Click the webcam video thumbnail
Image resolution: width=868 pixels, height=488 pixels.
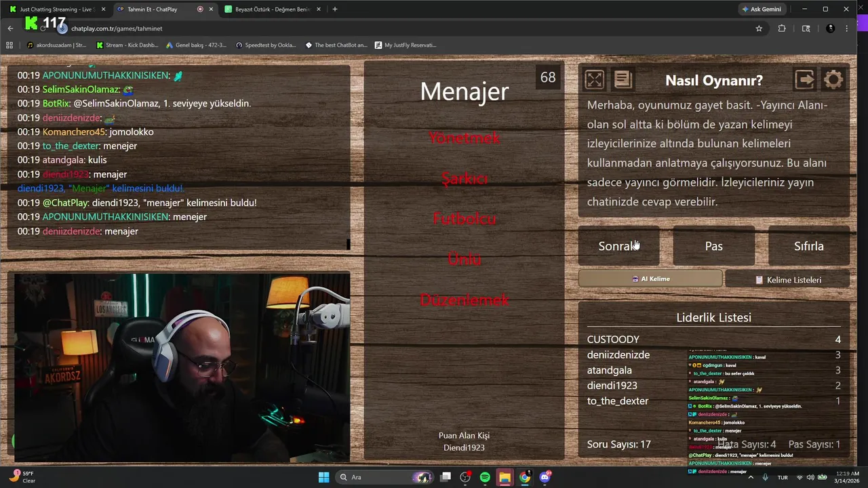[182, 367]
